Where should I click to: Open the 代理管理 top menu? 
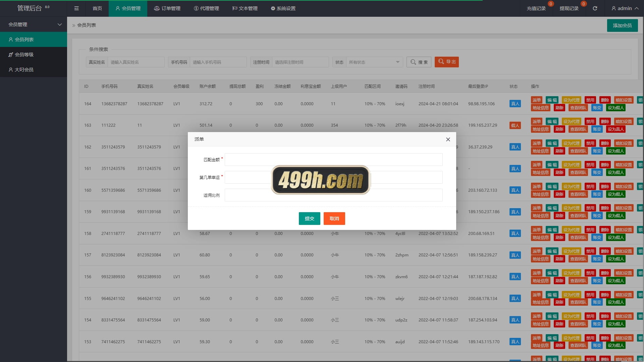(206, 8)
